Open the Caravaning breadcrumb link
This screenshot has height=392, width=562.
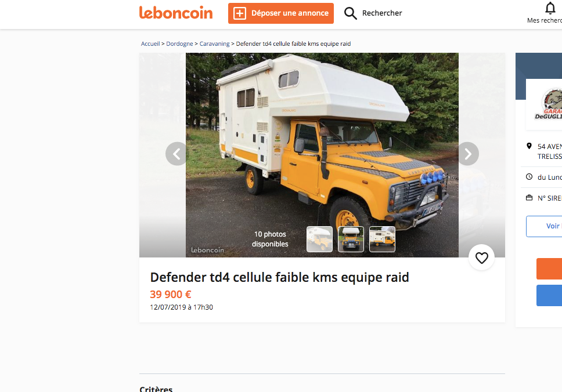[214, 43]
